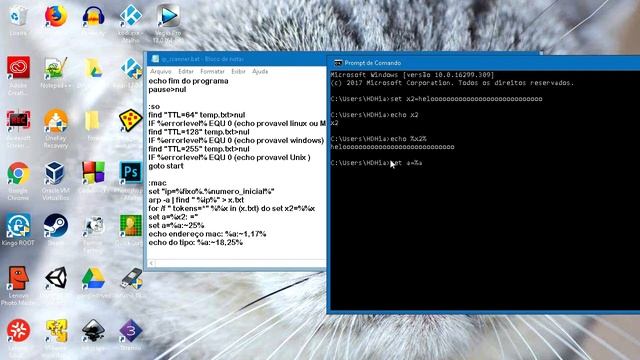Click Notepad horizontal scrollbar left arrow
The image size is (640, 360).
[x=151, y=263]
